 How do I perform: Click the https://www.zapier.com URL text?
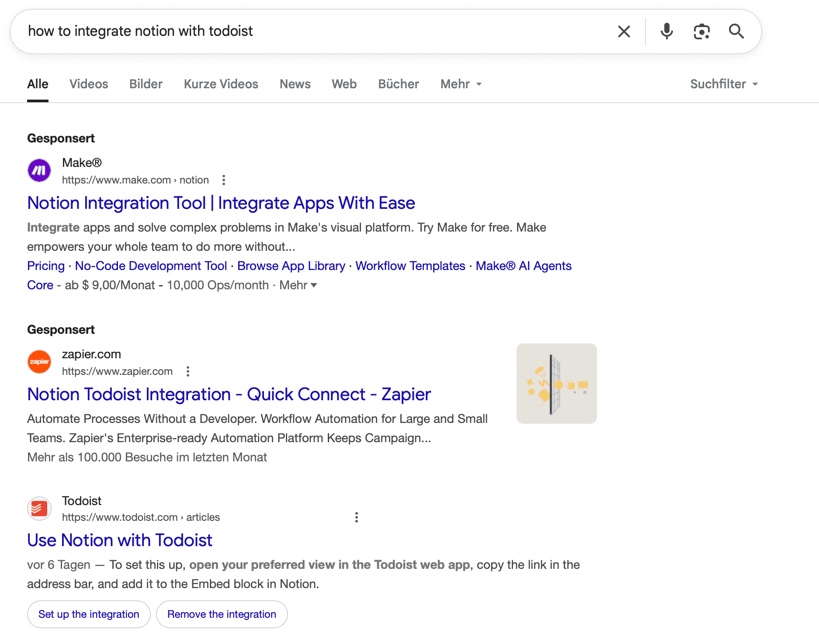[117, 371]
